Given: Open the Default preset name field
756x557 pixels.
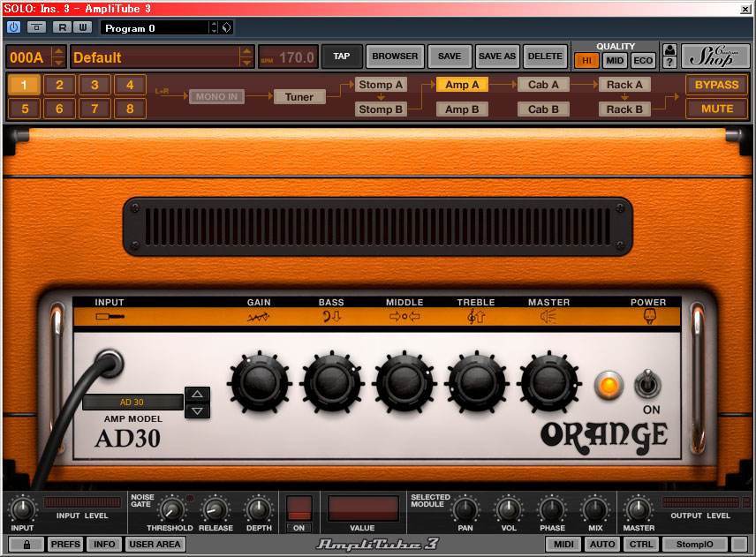Looking at the screenshot, I should [x=155, y=56].
